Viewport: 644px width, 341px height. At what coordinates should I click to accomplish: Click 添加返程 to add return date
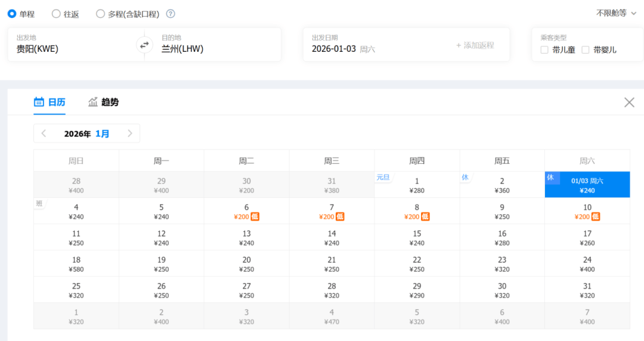(475, 45)
